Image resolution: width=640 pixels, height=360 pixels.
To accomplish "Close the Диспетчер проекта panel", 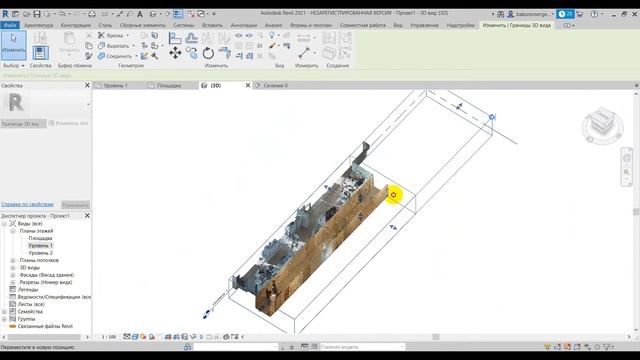I will 87,216.
